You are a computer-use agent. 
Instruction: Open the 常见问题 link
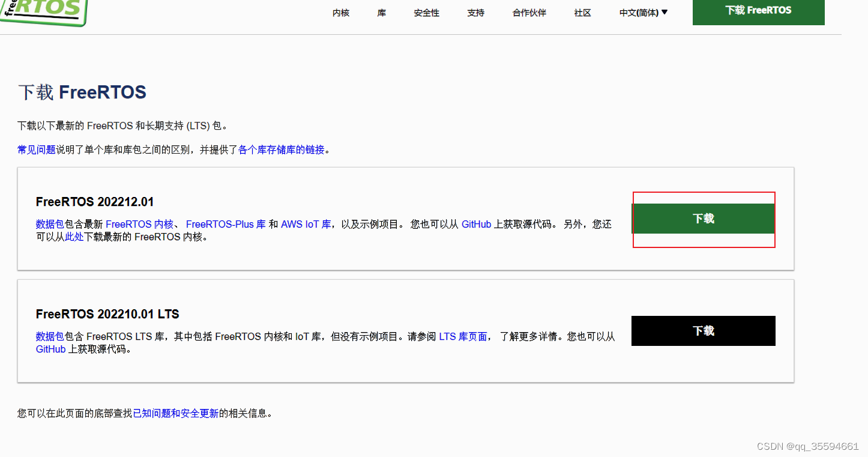(36, 150)
